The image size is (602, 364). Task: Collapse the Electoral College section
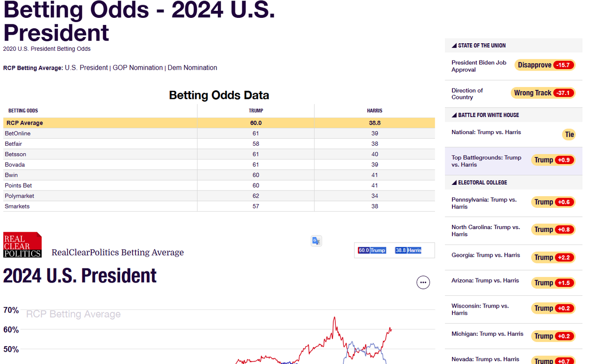479,182
